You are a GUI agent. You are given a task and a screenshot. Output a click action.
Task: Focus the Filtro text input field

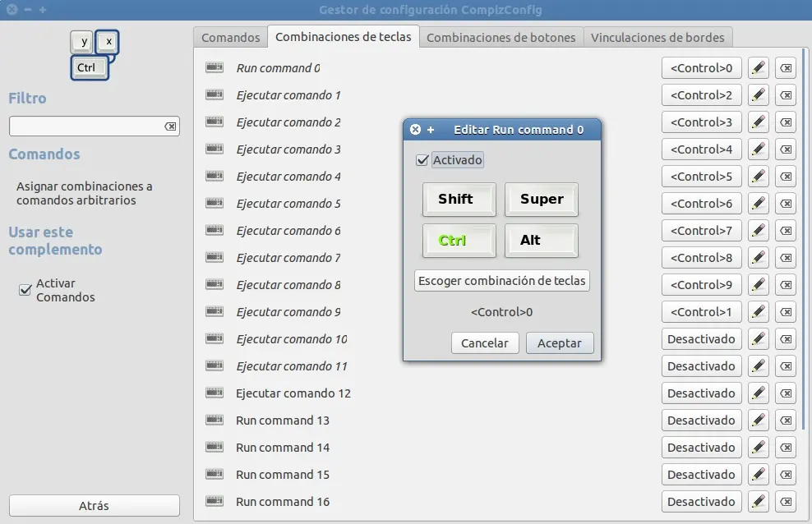pyautogui.click(x=86, y=126)
